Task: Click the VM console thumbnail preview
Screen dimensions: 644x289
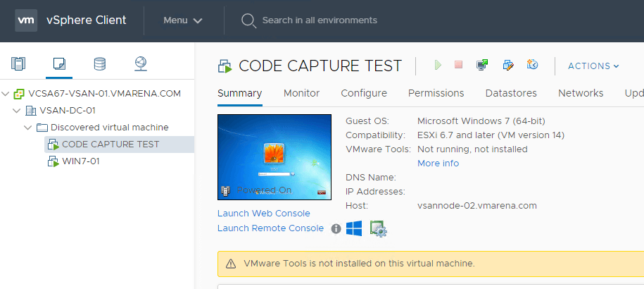Action: click(274, 157)
